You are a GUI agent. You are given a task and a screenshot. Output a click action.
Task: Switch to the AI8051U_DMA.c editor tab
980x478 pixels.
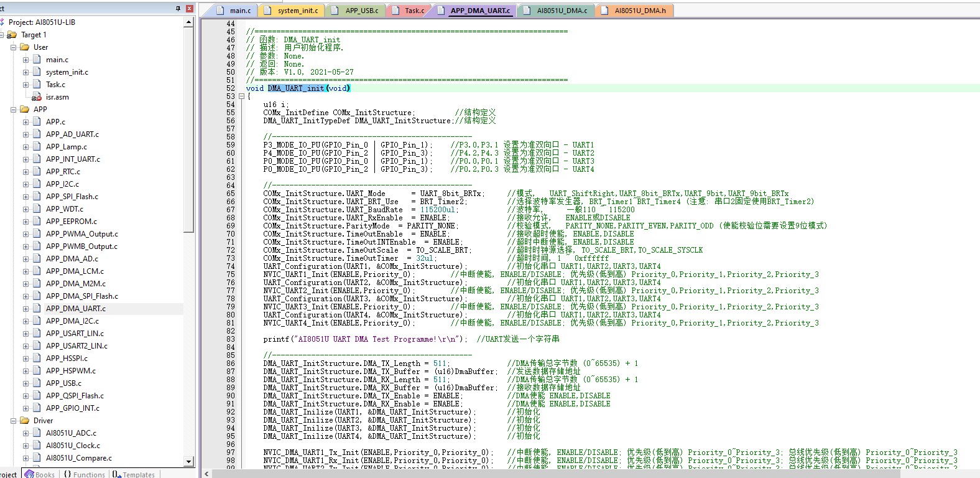556,11
